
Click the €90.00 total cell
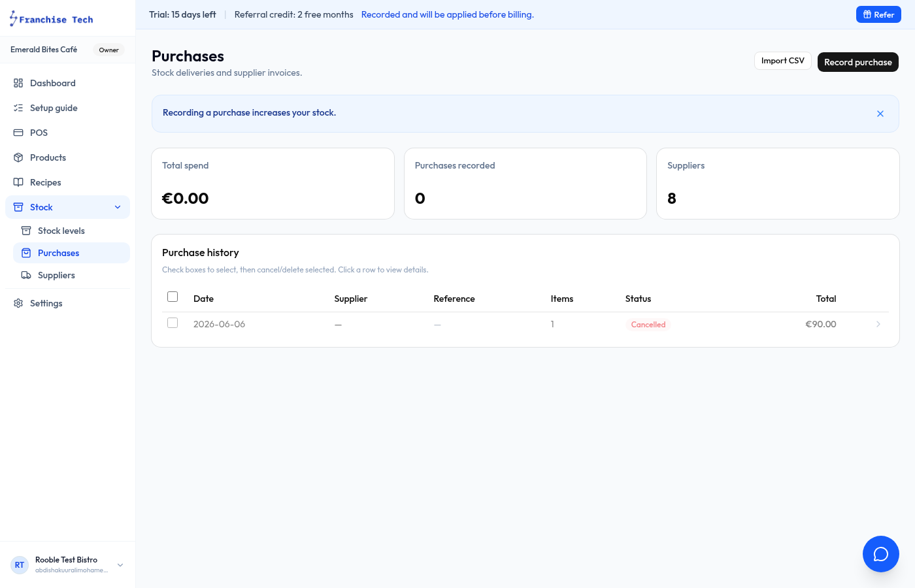(x=821, y=324)
